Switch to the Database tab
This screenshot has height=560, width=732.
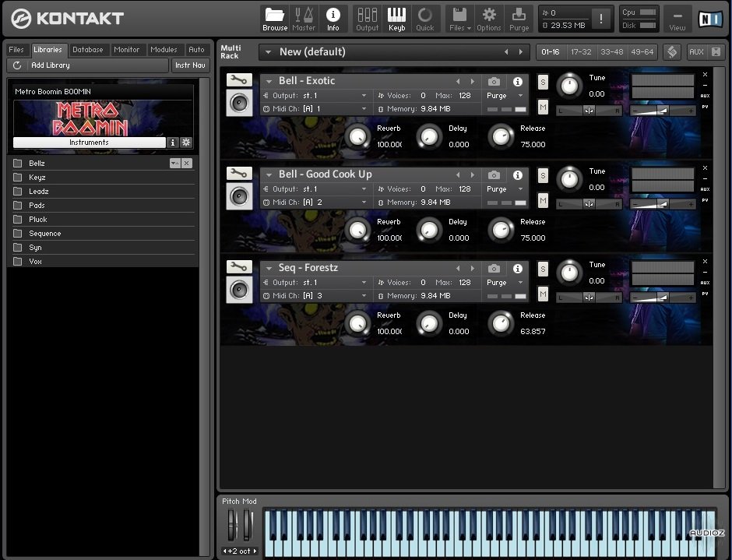click(x=88, y=50)
